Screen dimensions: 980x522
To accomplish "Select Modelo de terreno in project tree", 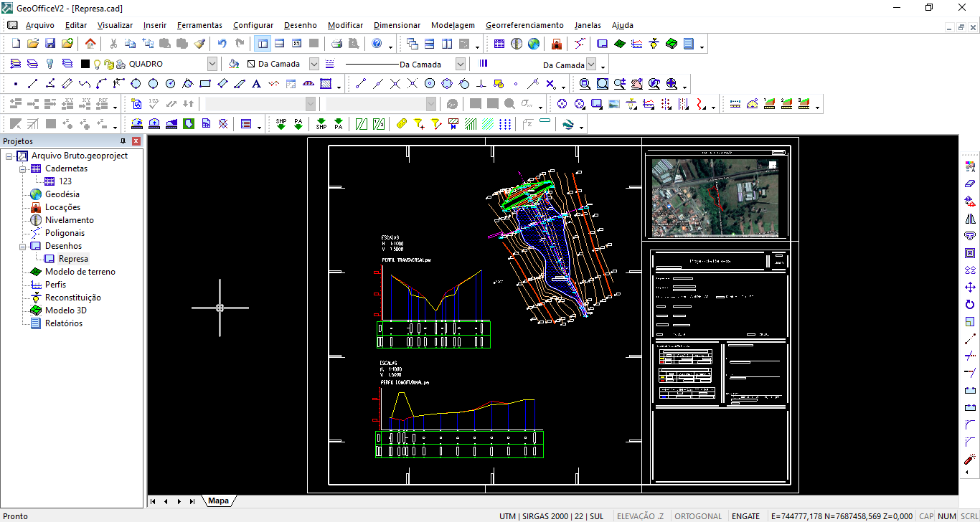I will pyautogui.click(x=80, y=272).
